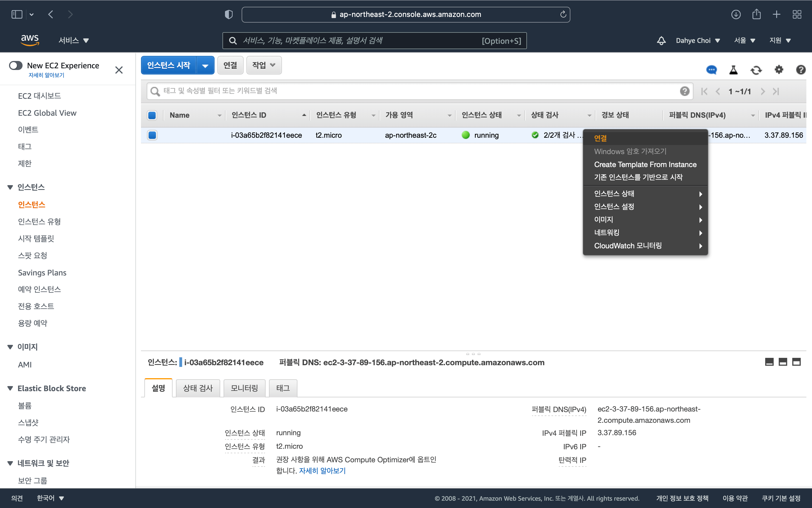The width and height of the screenshot is (812, 508).
Task: Toggle the select-all instances checkbox
Action: (152, 115)
